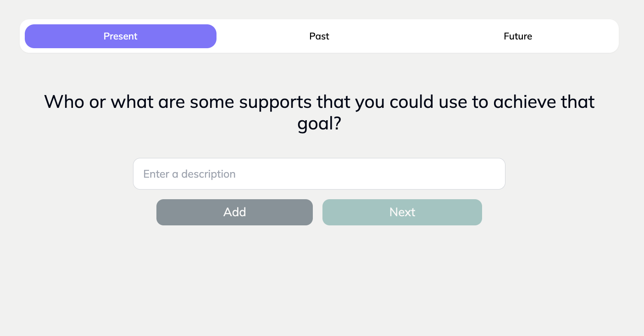Activate the highlighted purple Present pill
Image resolution: width=644 pixels, height=336 pixels.
121,36
